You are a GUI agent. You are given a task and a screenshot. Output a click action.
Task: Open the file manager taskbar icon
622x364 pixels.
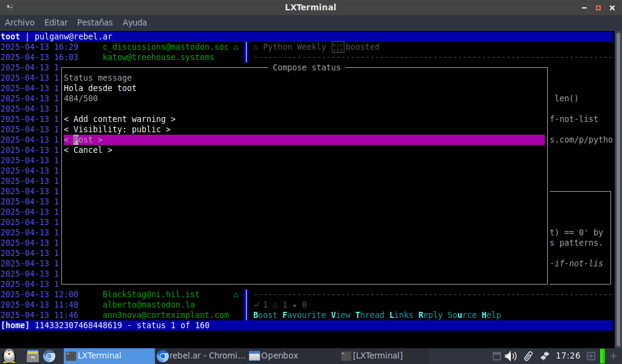[33, 356]
